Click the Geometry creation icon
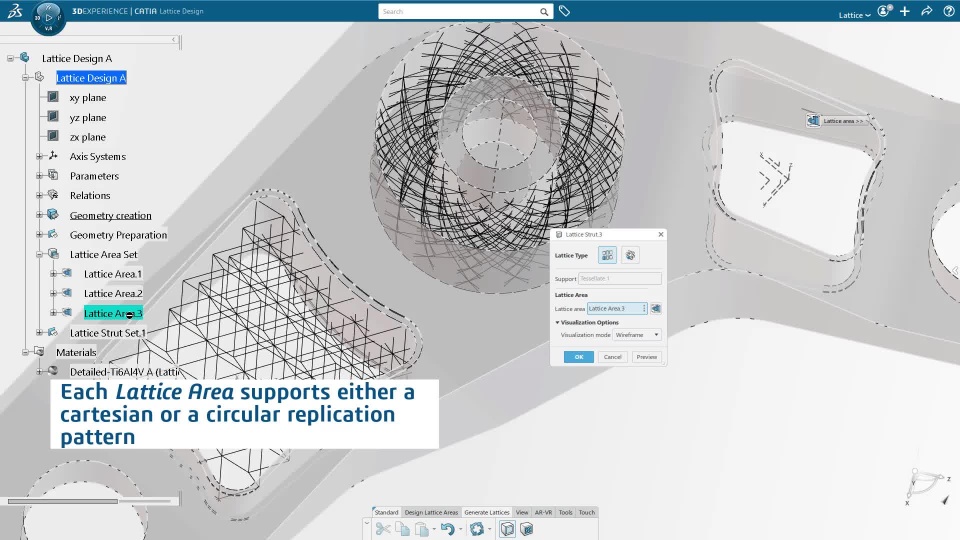 click(53, 214)
